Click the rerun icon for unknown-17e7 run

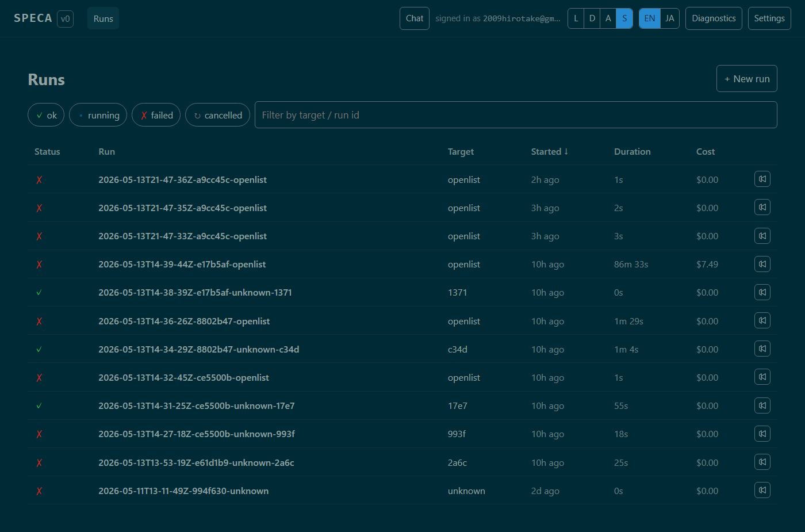click(x=762, y=405)
